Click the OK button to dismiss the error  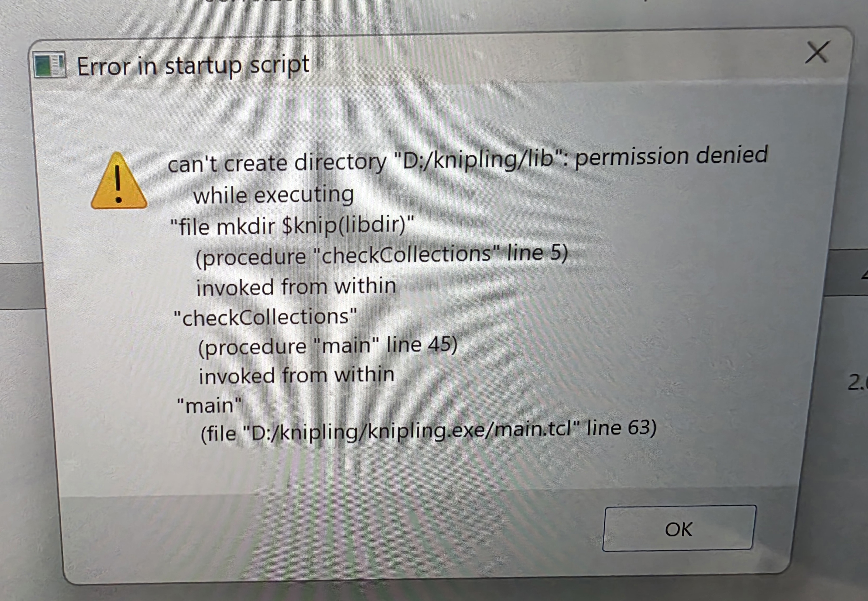coord(679,528)
